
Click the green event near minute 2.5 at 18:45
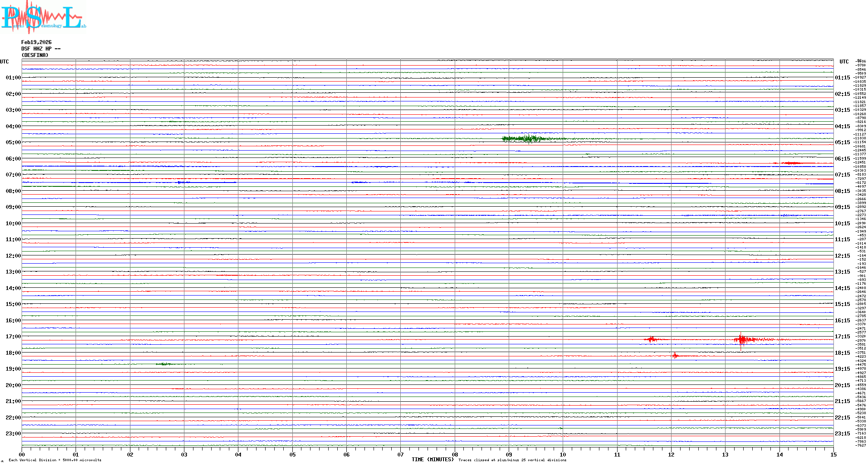[x=164, y=364]
